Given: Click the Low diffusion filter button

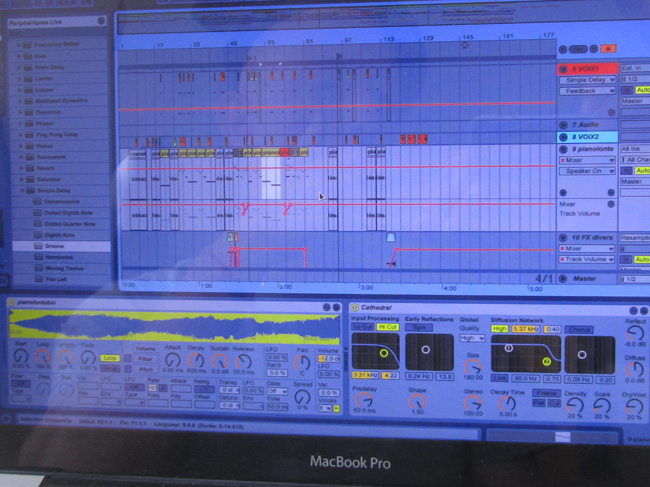Looking at the screenshot, I should pyautogui.click(x=500, y=378).
